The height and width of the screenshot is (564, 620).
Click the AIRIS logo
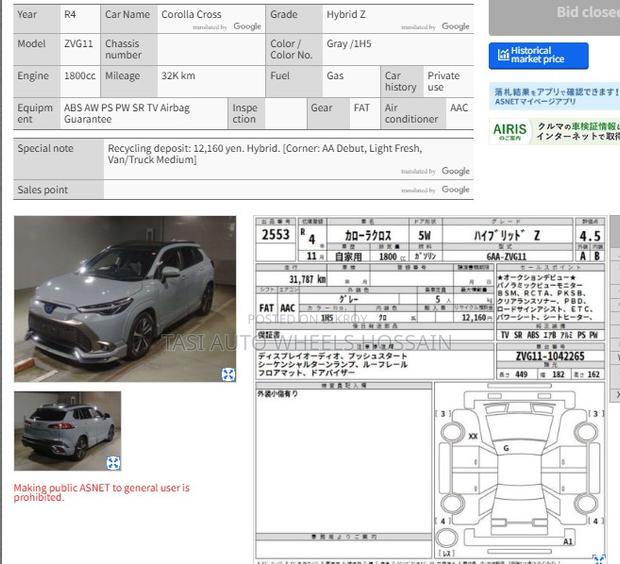[510, 131]
